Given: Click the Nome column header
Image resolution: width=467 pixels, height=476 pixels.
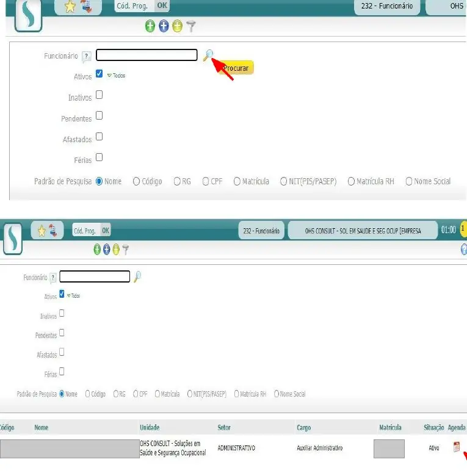Looking at the screenshot, I should click(42, 427).
